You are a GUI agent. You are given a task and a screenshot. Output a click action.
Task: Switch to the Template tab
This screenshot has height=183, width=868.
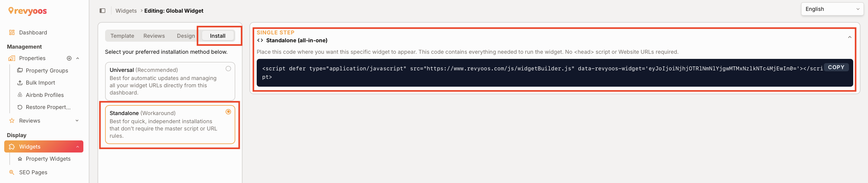tap(122, 36)
